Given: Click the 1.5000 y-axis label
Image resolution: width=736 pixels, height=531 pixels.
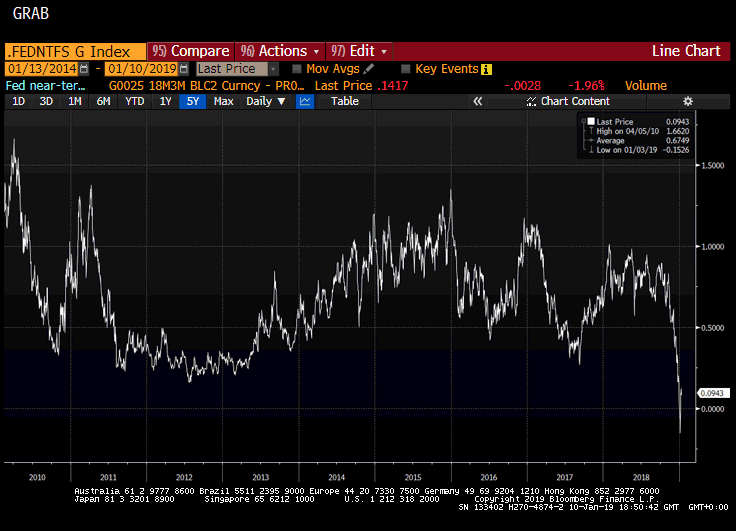Looking at the screenshot, I should [713, 165].
